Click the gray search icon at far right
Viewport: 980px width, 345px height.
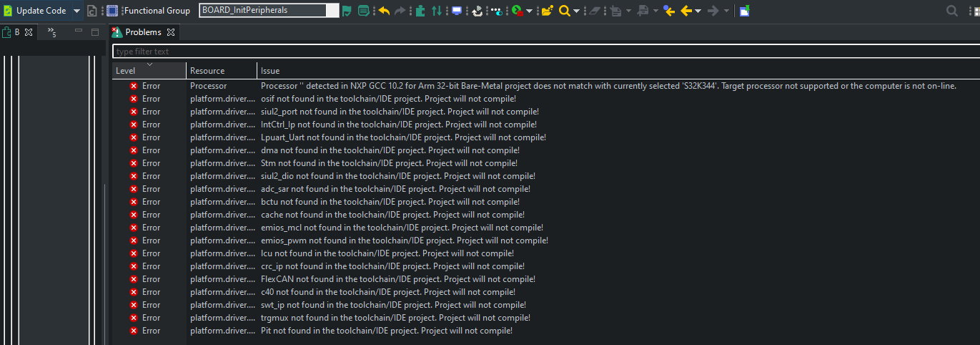click(x=951, y=11)
